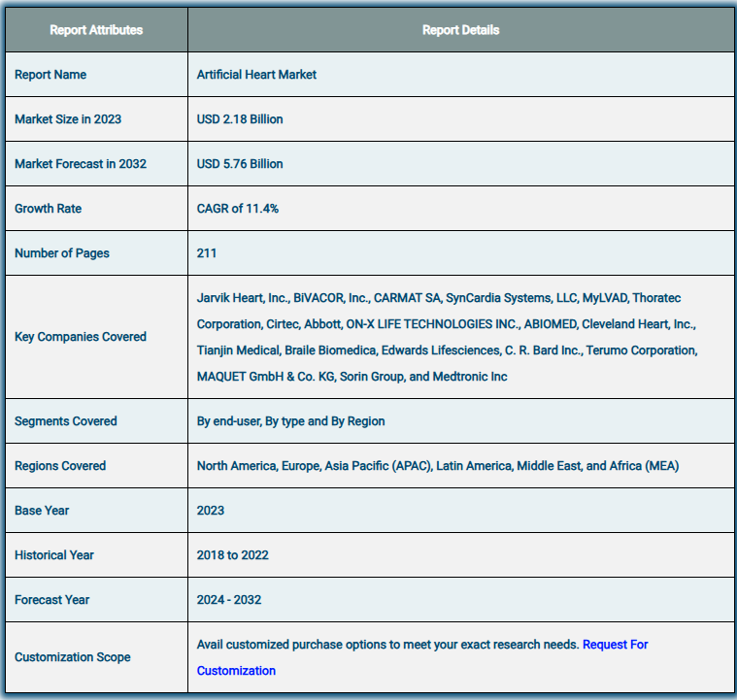Click the 'Forecast Year' label

point(51,600)
